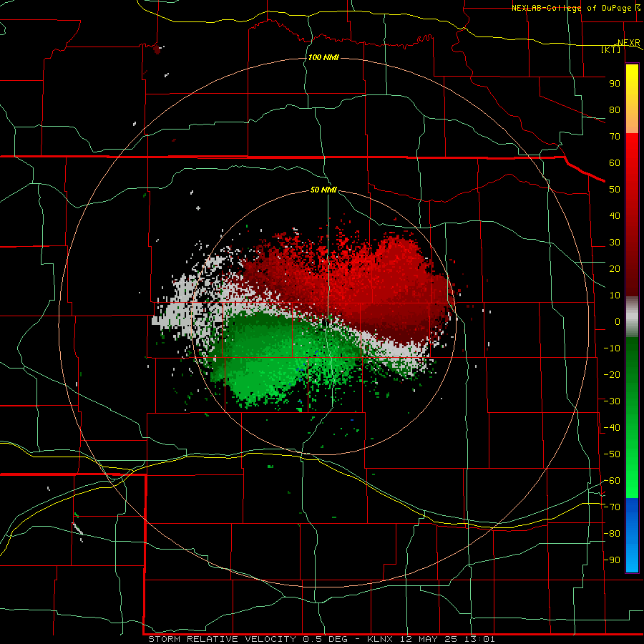
Task: Click the [KT] units label
Action: tap(611, 49)
